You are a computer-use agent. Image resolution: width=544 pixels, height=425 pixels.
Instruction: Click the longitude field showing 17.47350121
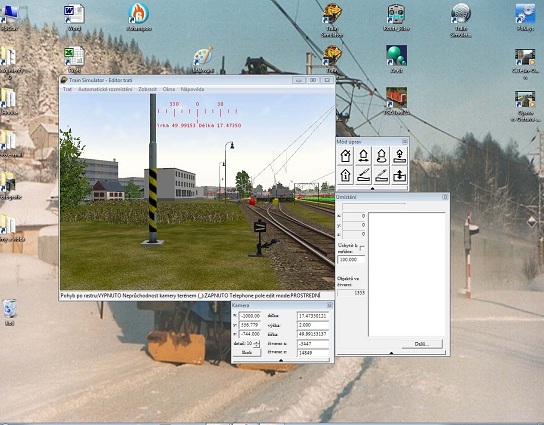[x=313, y=316]
